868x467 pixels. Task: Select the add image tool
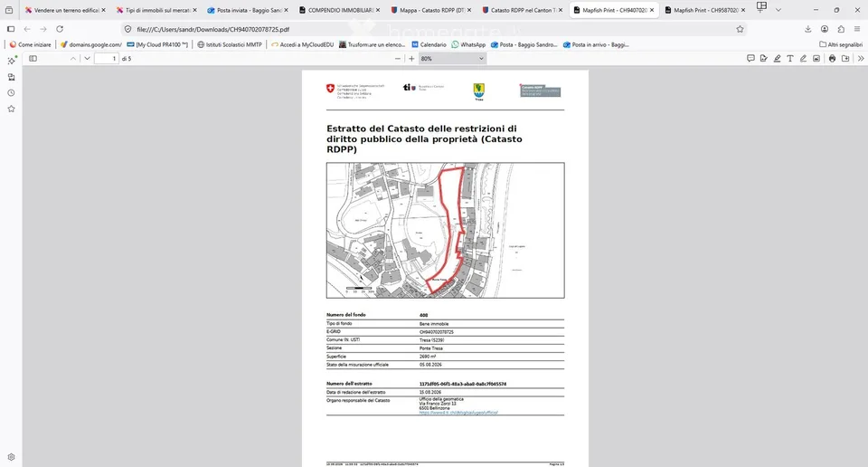(x=816, y=58)
